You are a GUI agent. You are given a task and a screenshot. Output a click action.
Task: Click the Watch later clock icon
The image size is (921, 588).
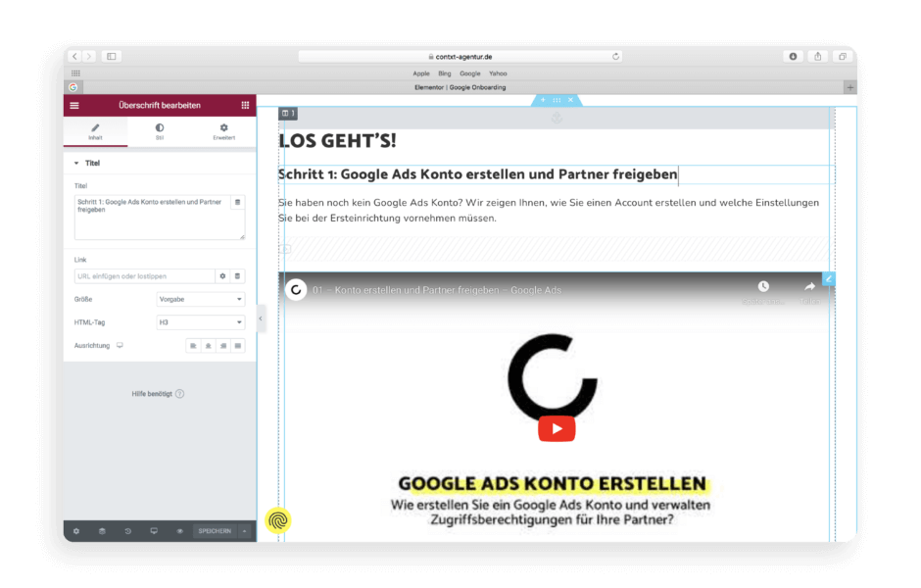pos(763,287)
